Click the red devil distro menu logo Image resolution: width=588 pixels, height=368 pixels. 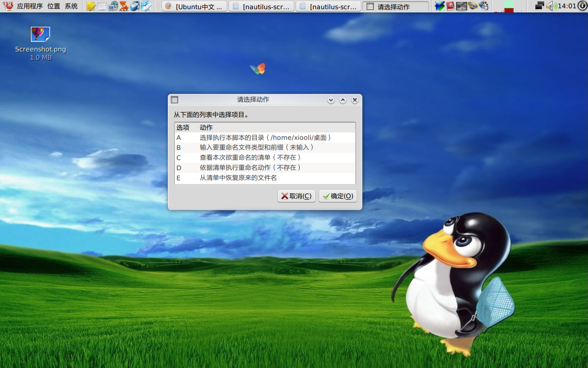pyautogui.click(x=8, y=6)
